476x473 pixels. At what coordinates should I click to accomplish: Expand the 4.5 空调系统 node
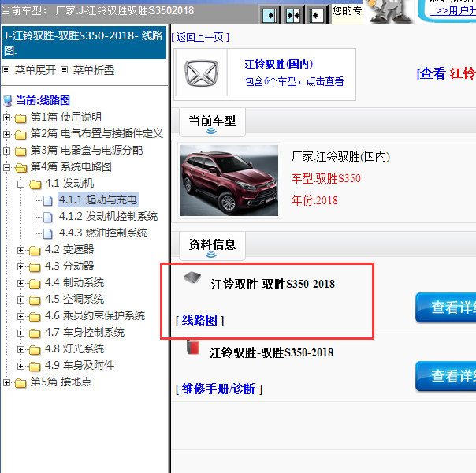pyautogui.click(x=20, y=300)
